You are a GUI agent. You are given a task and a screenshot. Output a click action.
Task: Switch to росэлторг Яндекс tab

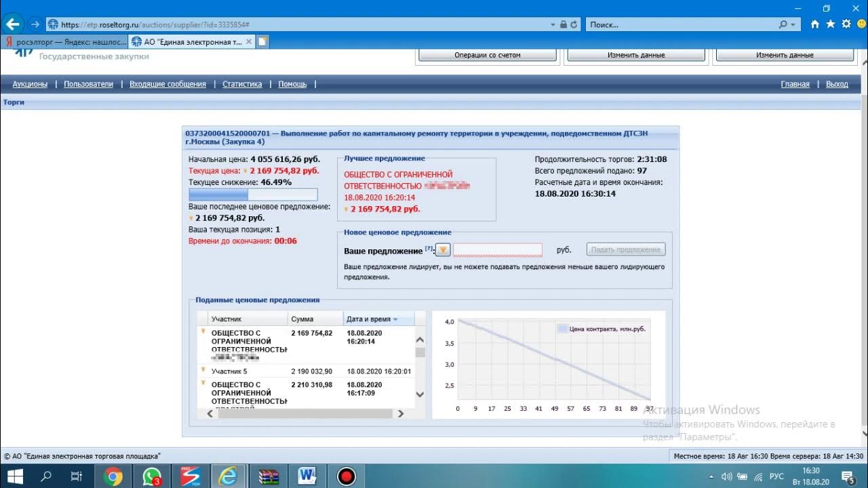tap(64, 41)
